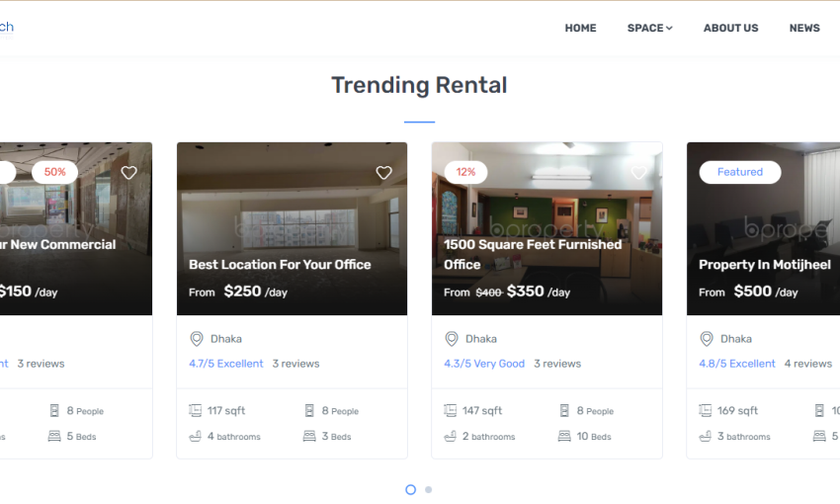Toggle heart on 1500 Square Feet Furnished Office
Image resolution: width=840 pixels, height=504 pixels.
pos(638,173)
